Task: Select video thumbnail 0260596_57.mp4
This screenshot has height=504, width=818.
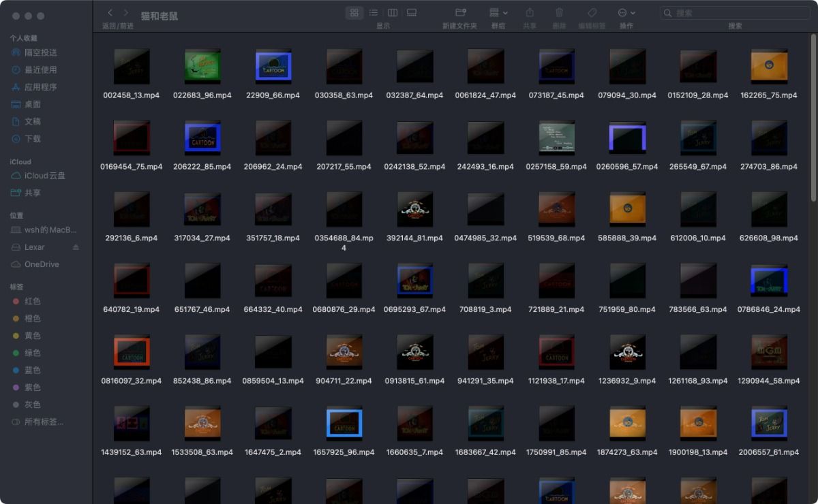Action: [x=627, y=138]
